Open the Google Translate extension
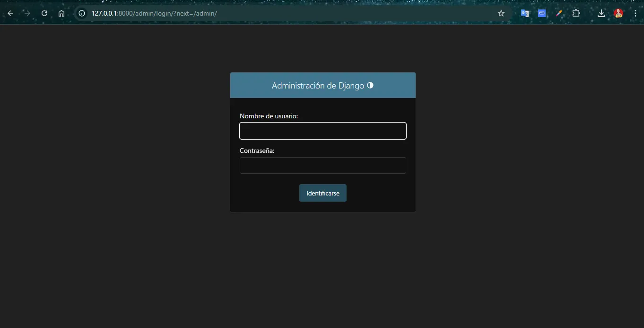This screenshot has height=328, width=644. pyautogui.click(x=525, y=13)
